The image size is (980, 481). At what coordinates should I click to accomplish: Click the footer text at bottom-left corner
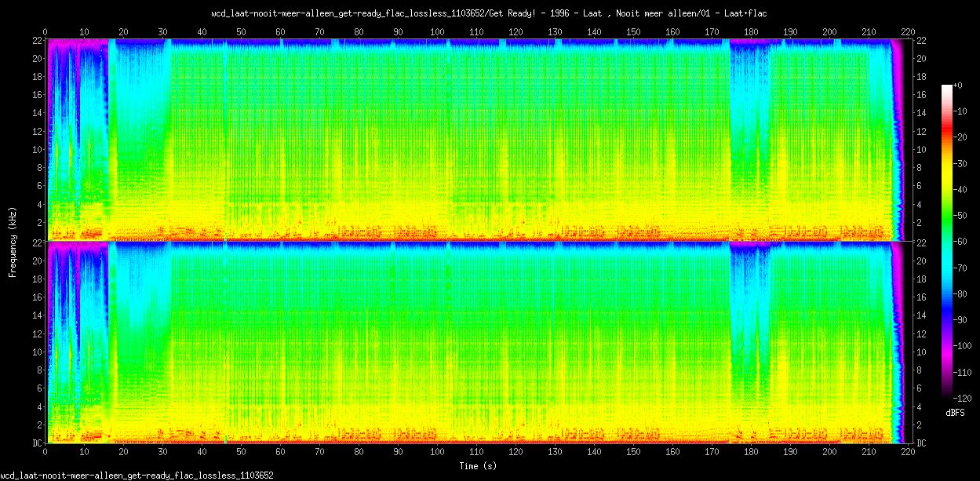137,476
